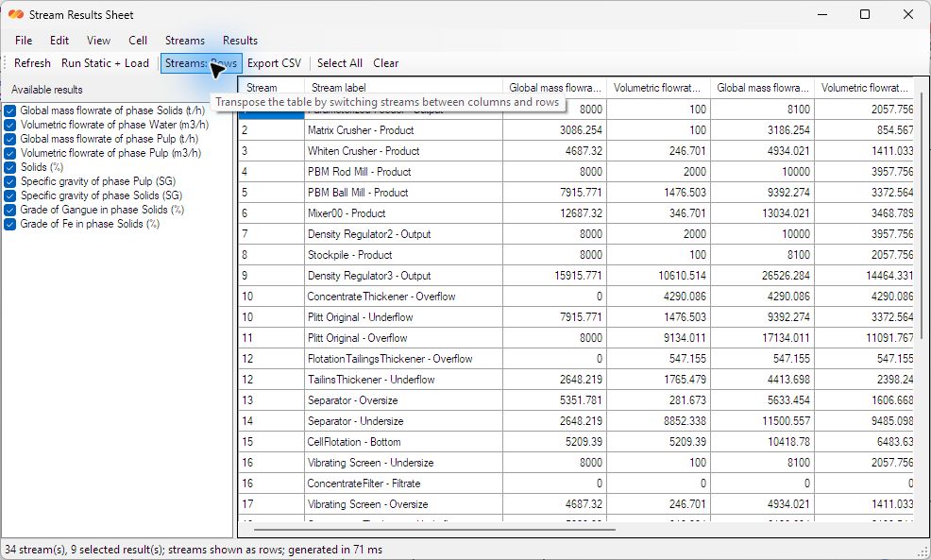The height and width of the screenshot is (560, 931).
Task: Click Select All button
Action: [x=340, y=63]
